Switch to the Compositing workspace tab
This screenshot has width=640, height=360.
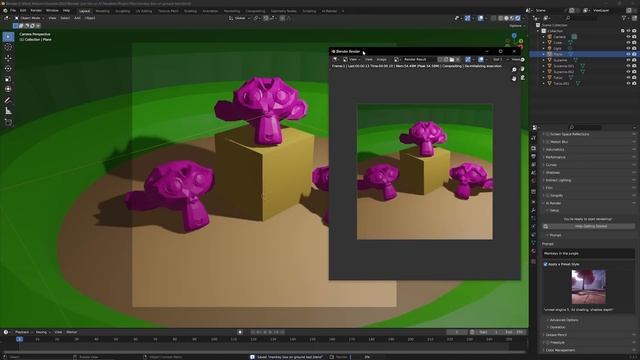point(255,11)
